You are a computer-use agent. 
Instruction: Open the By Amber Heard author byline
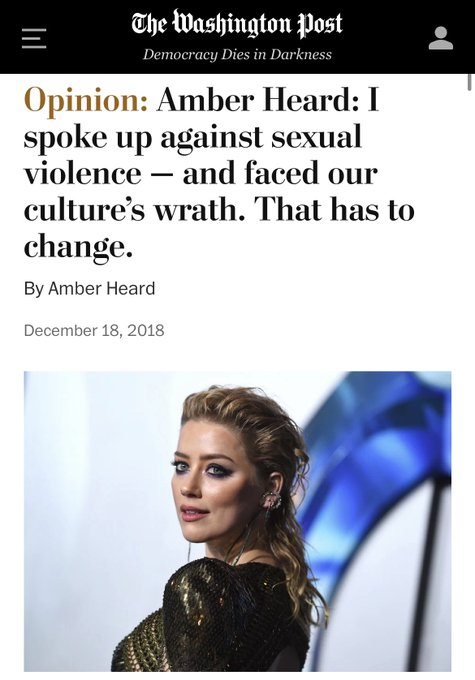pos(89,288)
